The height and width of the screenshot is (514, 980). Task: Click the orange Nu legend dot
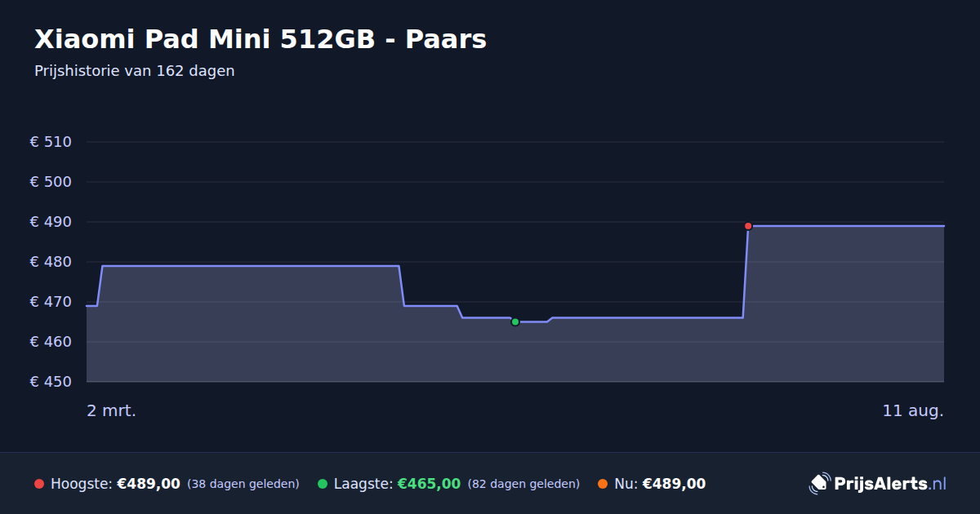tap(603, 484)
